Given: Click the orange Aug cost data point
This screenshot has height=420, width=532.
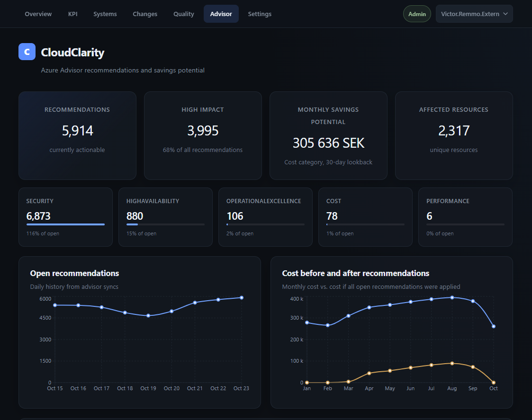Looking at the screenshot, I should (452, 363).
